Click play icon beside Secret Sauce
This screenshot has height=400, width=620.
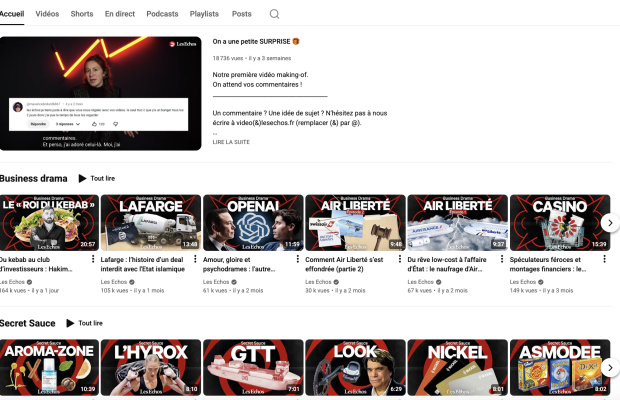click(71, 323)
